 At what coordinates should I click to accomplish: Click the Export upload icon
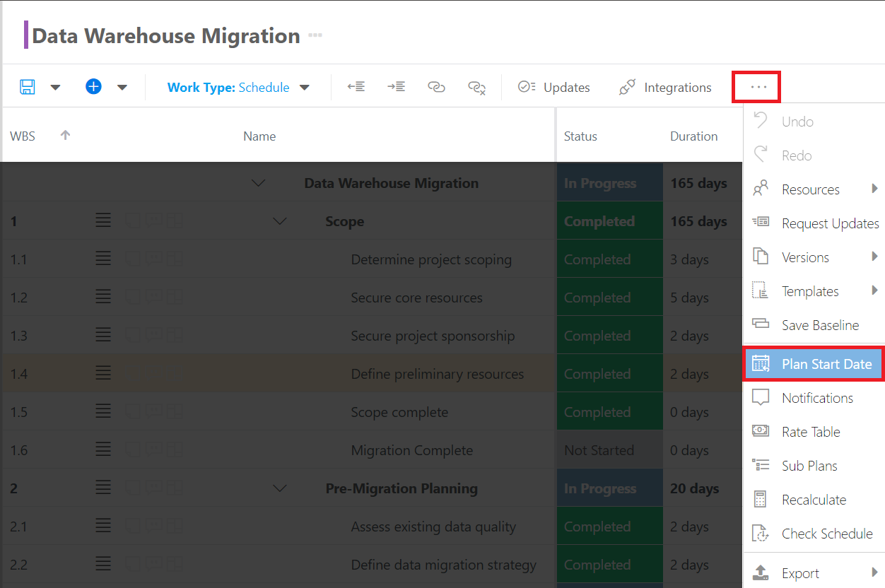click(761, 572)
